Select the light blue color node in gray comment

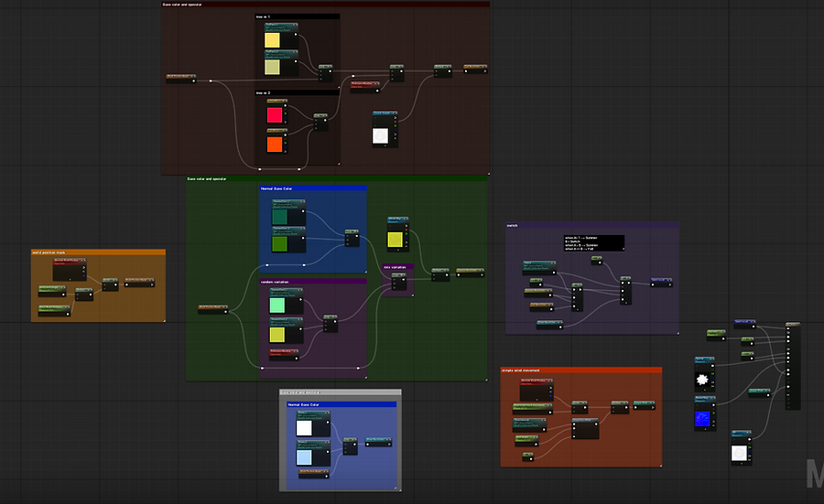313,454
